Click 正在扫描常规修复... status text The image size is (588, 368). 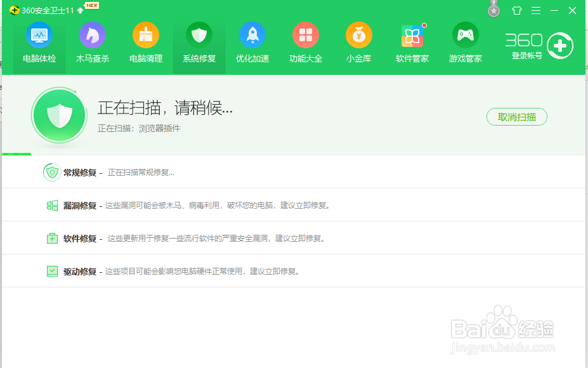click(x=141, y=173)
